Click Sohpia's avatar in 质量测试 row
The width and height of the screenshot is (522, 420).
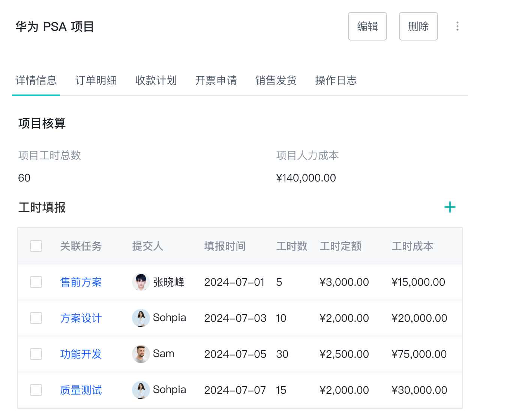[141, 390]
